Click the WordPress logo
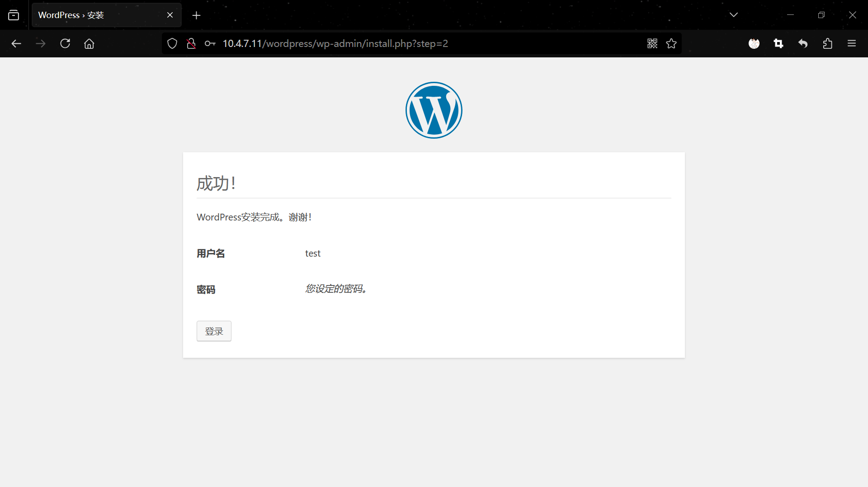 coord(434,110)
